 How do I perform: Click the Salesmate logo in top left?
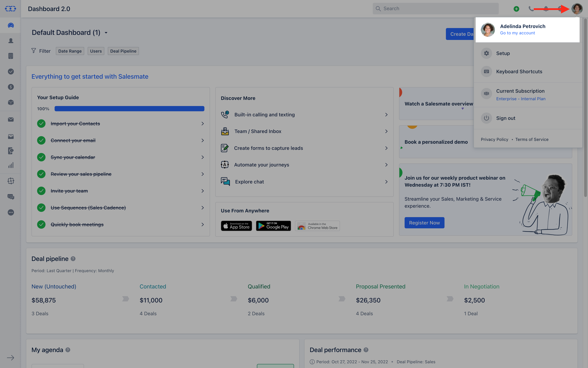pos(10,9)
